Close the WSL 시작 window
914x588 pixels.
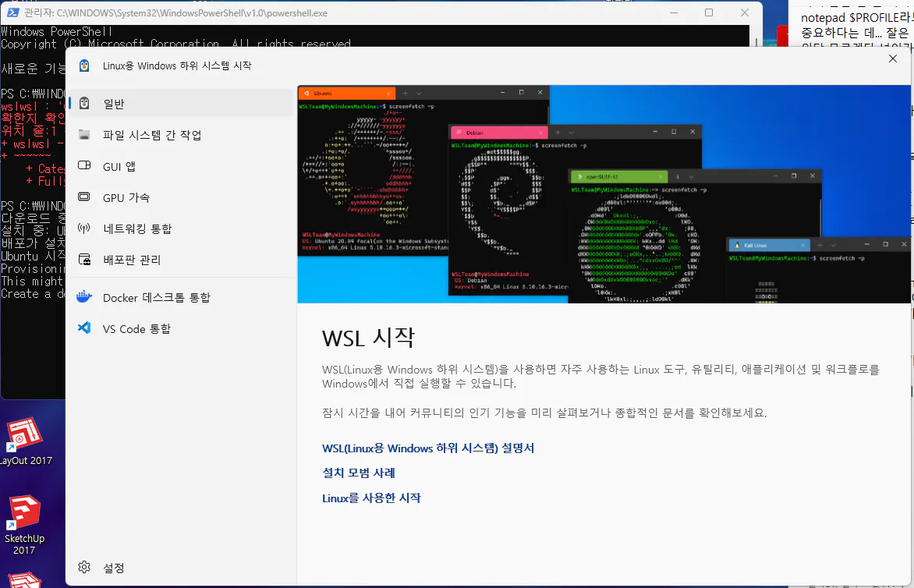[892, 58]
